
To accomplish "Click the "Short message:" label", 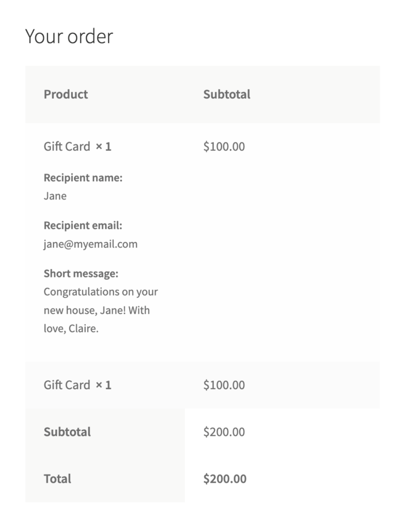I will coord(81,273).
